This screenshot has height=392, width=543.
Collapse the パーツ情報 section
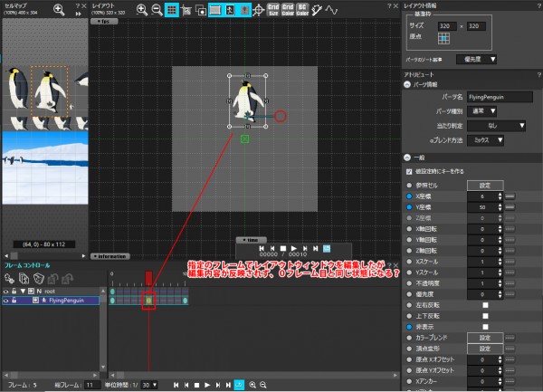tap(407, 84)
